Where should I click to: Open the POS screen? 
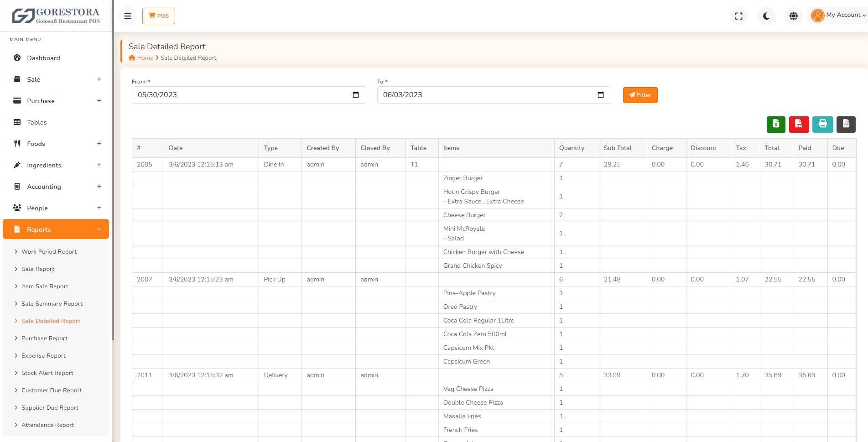[158, 16]
